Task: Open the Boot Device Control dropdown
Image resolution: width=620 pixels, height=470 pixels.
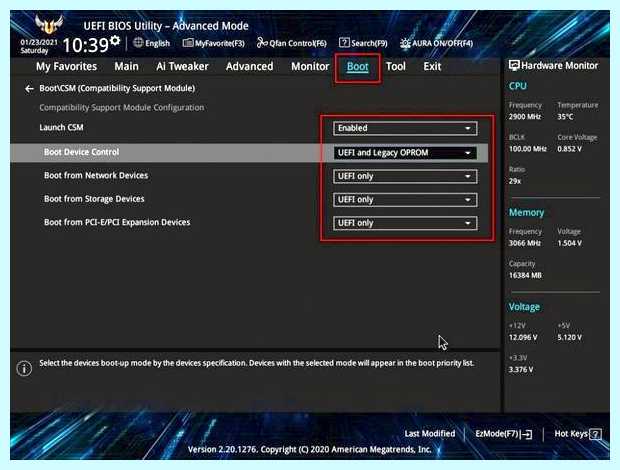Action: [x=405, y=153]
